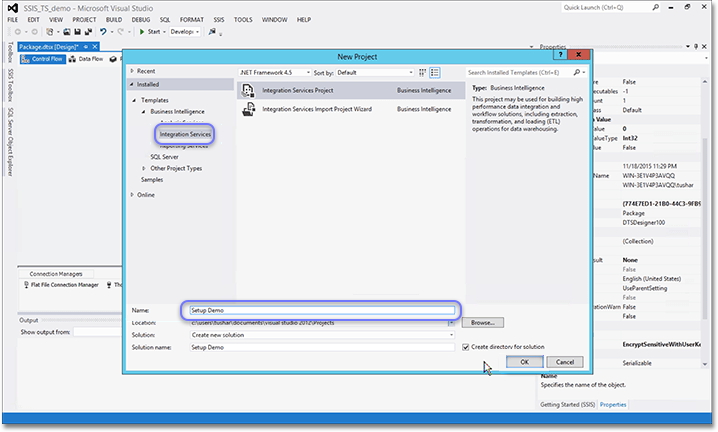The width and height of the screenshot is (718, 432).
Task: Switch to the Data Flow tab
Action: [x=86, y=59]
